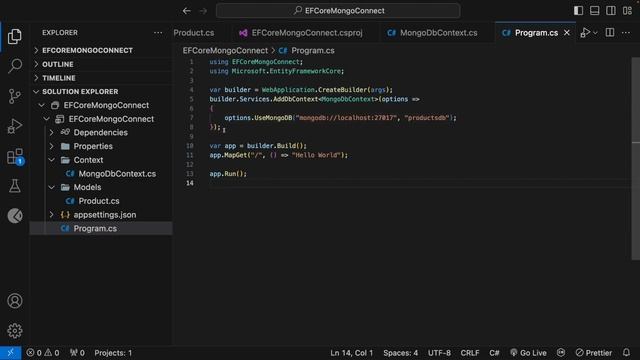Click the EFCoreMongoConnect command center search box
This screenshot has height=360, width=640.
click(x=338, y=11)
